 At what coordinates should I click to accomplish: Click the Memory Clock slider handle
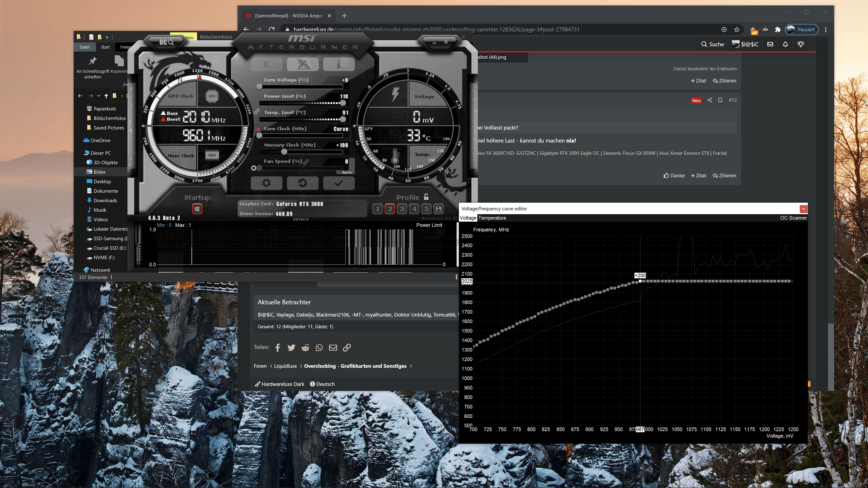(x=284, y=152)
